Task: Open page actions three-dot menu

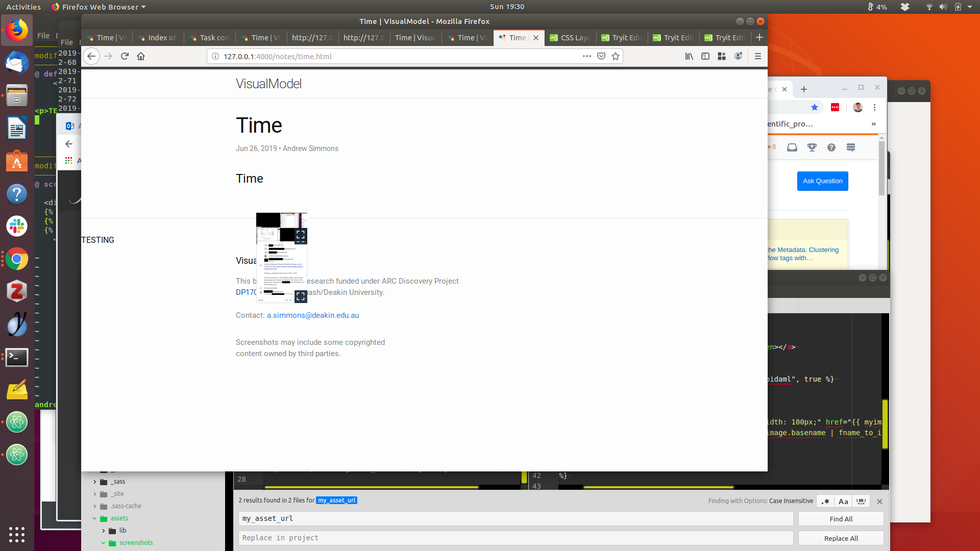Action: pyautogui.click(x=587, y=56)
